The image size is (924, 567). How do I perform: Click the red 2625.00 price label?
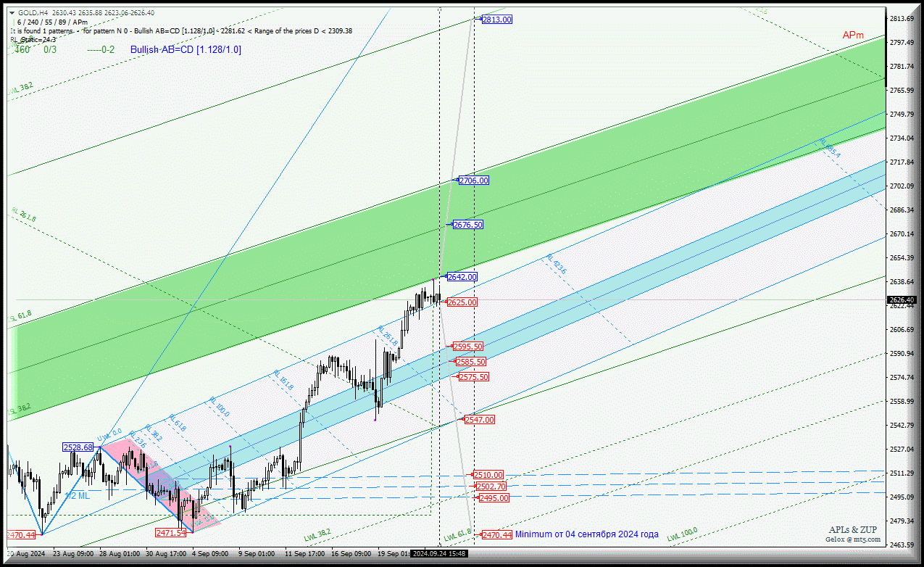tap(462, 302)
